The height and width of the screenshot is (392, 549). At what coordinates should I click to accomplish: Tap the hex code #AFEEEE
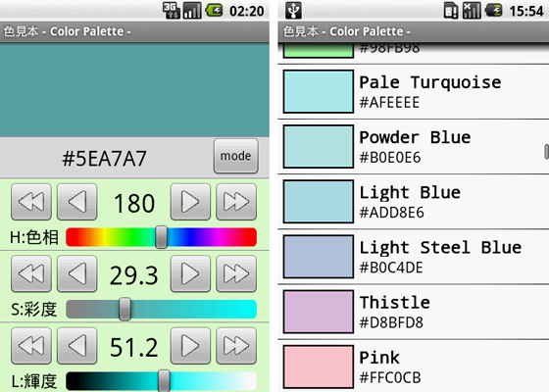pos(389,103)
